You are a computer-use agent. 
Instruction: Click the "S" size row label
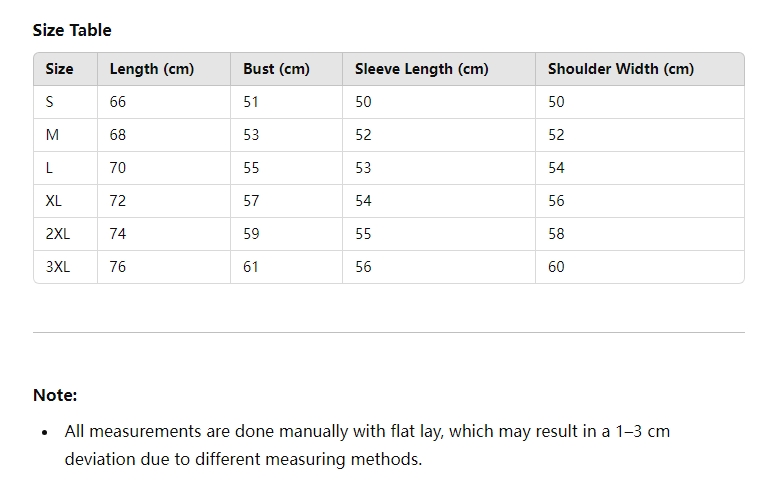click(50, 102)
